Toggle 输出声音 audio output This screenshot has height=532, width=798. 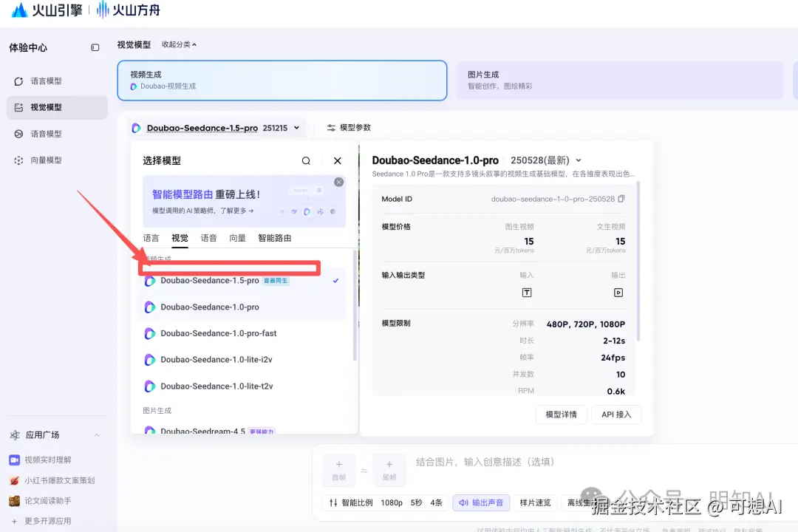point(481,502)
